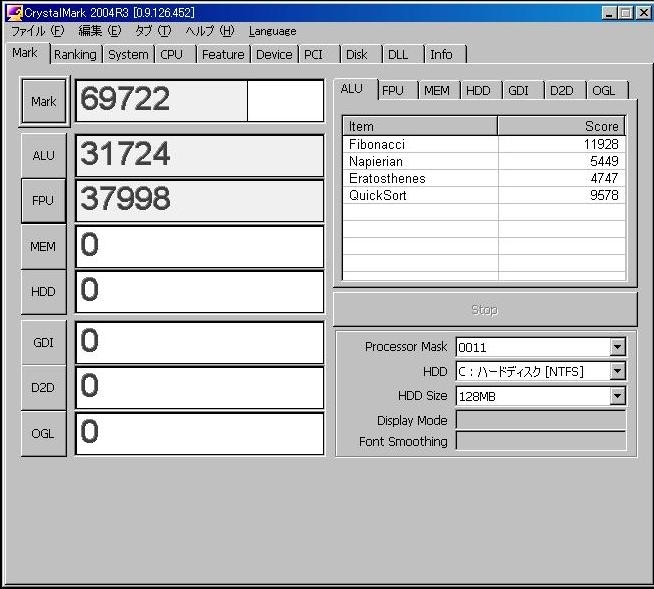654x589 pixels.
Task: Click the Display Mode field
Action: coord(541,420)
